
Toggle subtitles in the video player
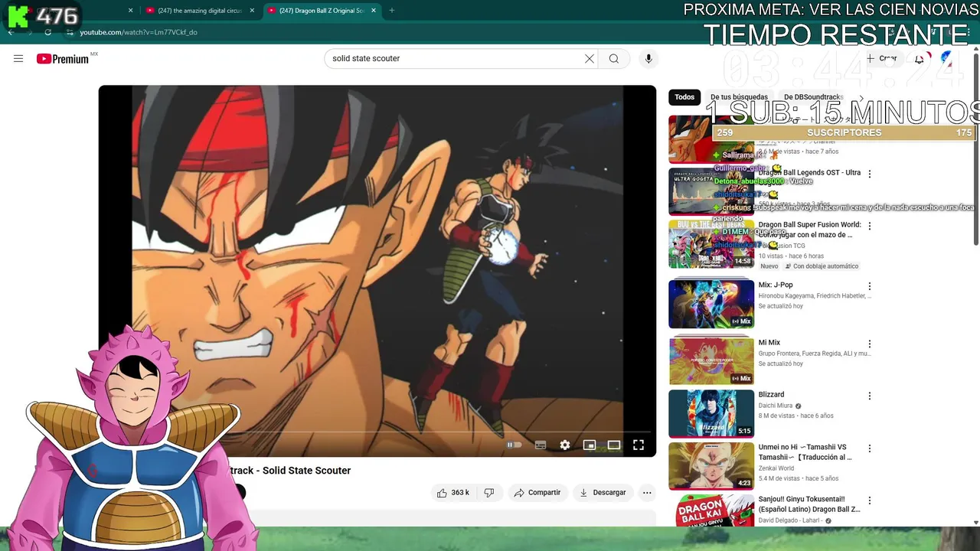pyautogui.click(x=541, y=445)
